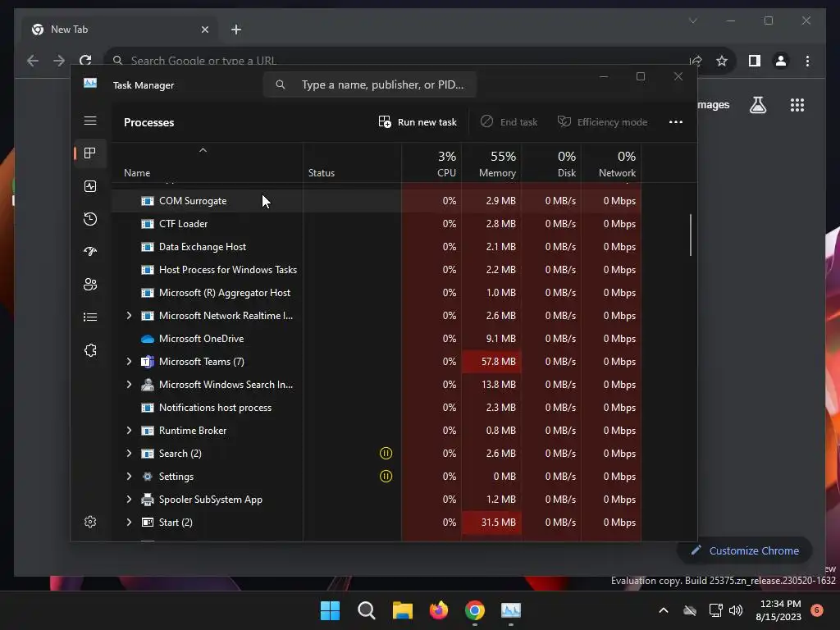
Task: Expand Microsoft Windows Search Indexer group
Action: coord(129,385)
